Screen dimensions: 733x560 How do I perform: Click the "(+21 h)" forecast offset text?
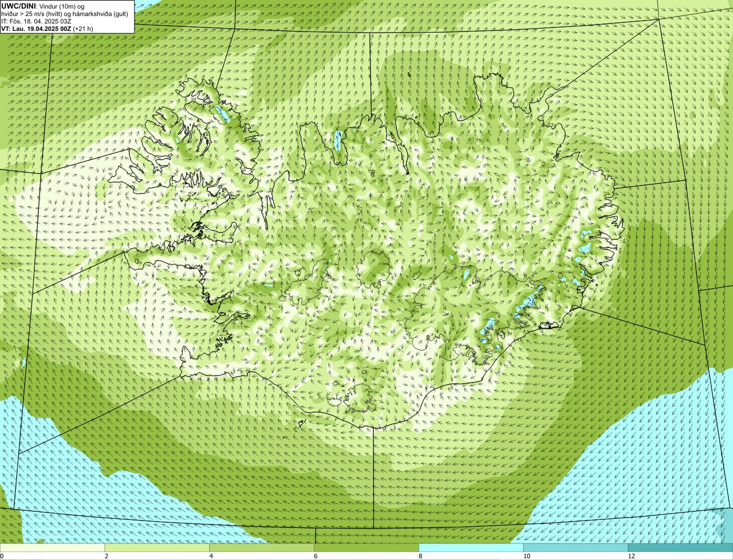pyautogui.click(x=83, y=29)
